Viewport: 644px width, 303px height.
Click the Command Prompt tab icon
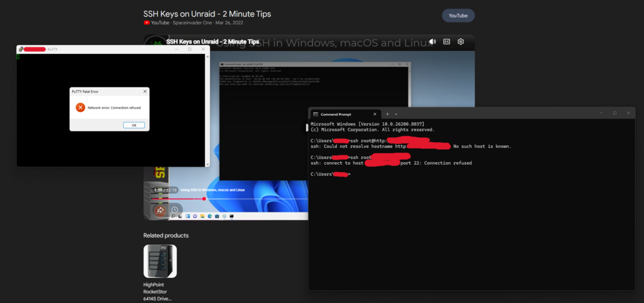click(x=316, y=115)
